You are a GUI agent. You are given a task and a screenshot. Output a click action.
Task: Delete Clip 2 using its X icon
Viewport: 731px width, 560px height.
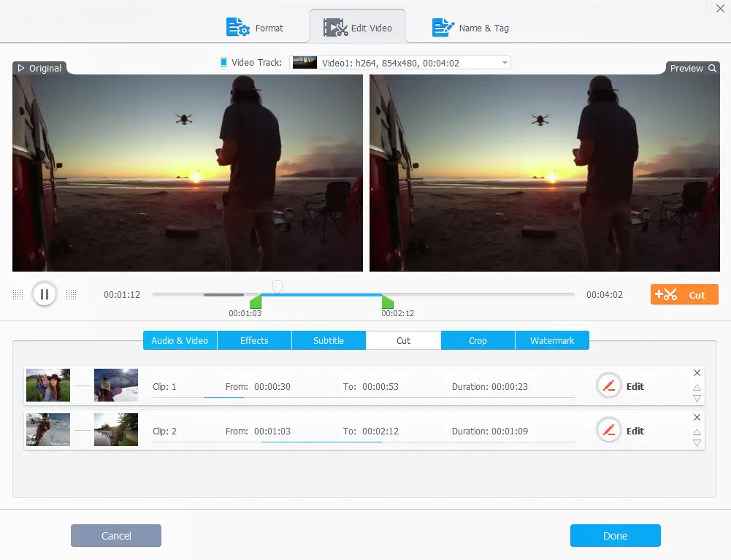[697, 418]
